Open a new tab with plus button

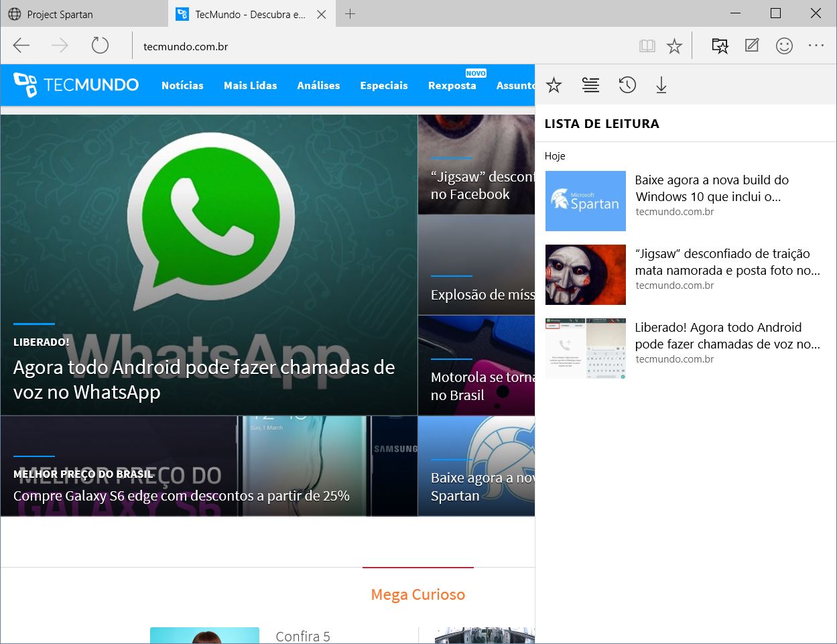[x=350, y=14]
